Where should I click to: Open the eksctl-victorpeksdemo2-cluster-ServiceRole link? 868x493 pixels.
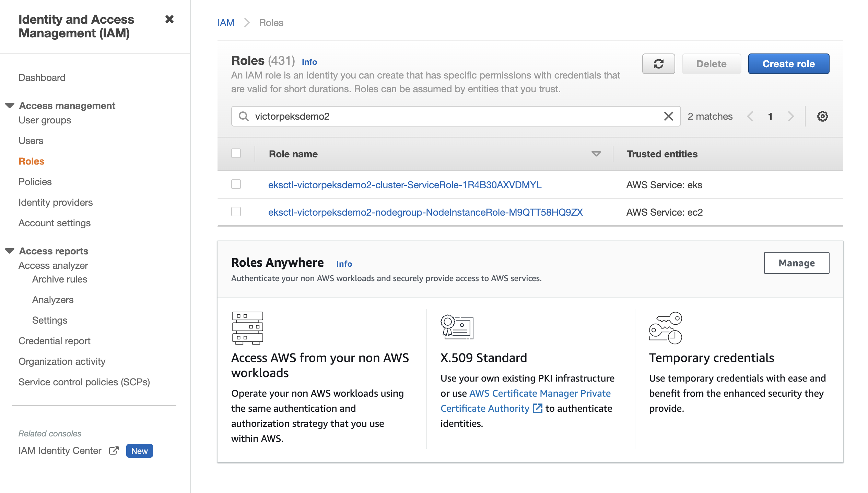tap(404, 185)
